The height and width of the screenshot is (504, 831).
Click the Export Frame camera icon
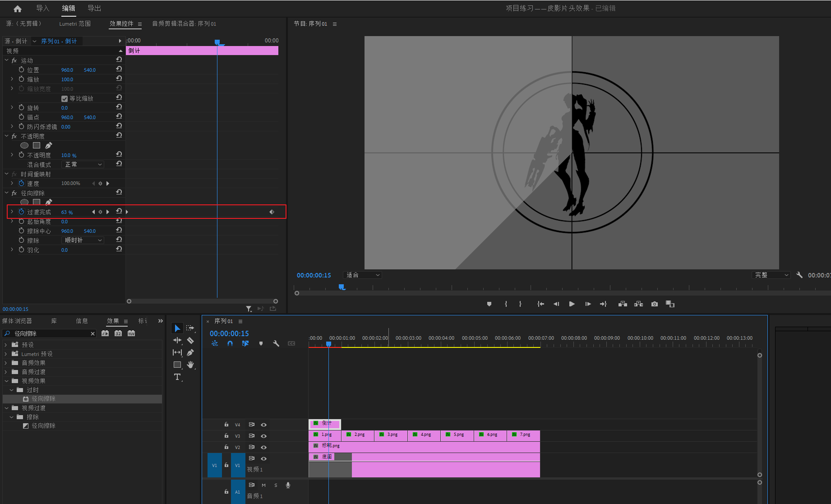coord(654,304)
